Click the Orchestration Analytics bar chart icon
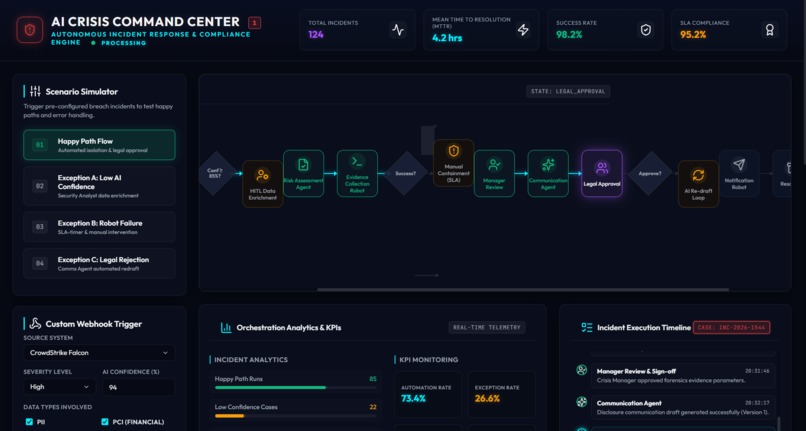Screen dimensions: 806x431 pyautogui.click(x=226, y=328)
